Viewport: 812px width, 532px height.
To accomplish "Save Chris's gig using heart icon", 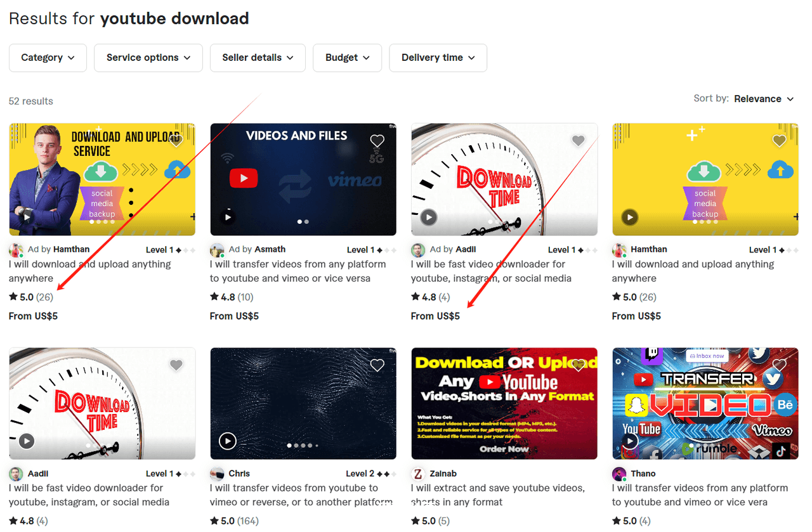I will point(377,365).
